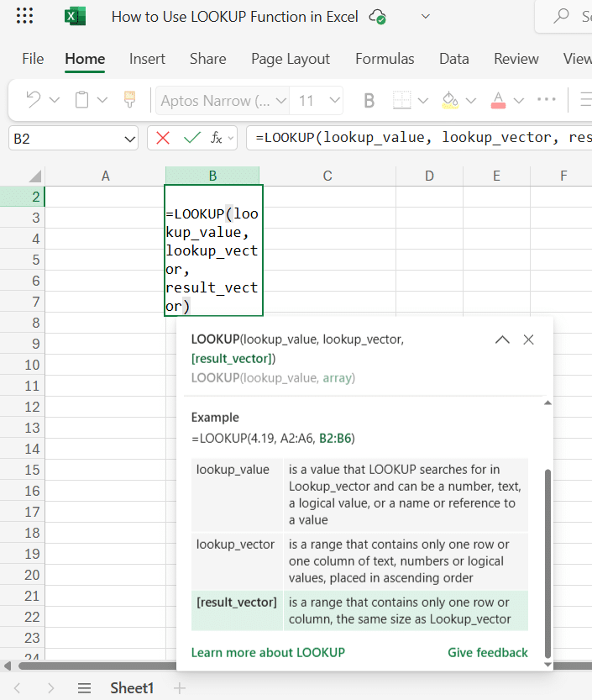Click the Undo arrow icon
The height and width of the screenshot is (700, 592).
tap(34, 101)
